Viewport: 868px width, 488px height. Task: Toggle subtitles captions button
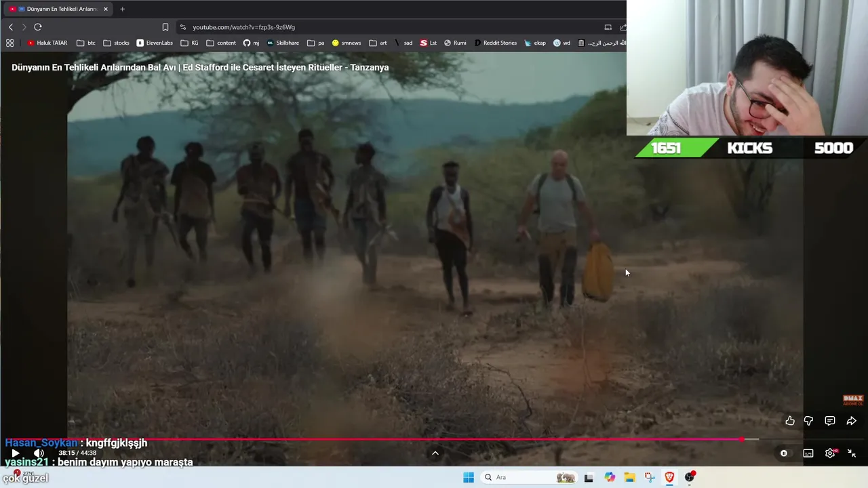point(808,453)
